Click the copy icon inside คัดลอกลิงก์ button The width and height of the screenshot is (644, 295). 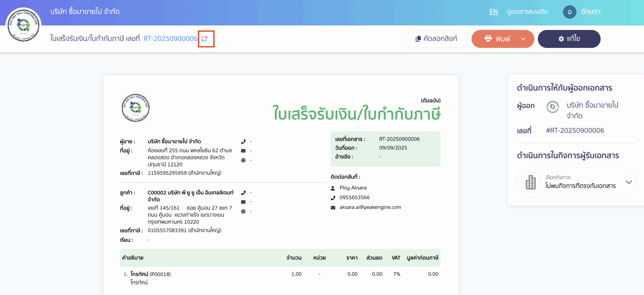pos(418,39)
